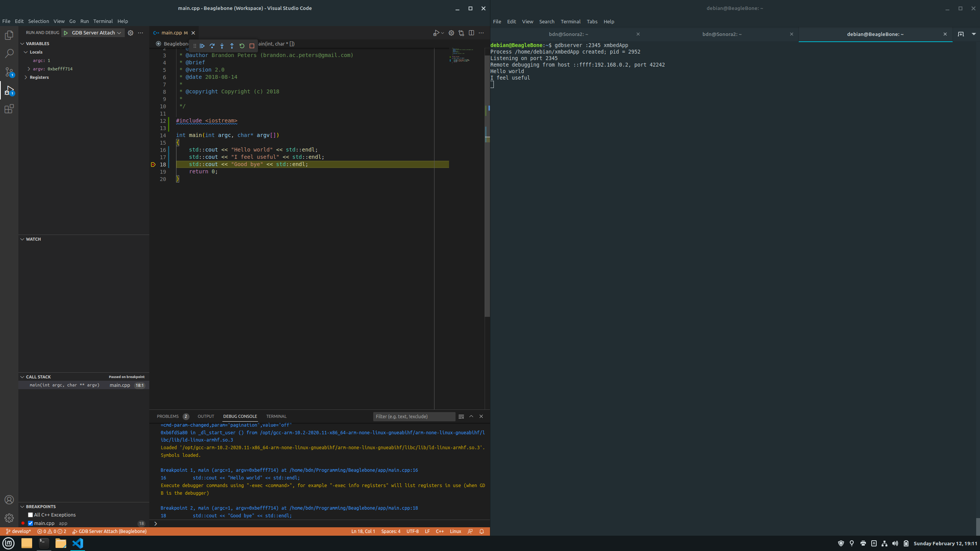Open the Source Control view
Image resolution: width=980 pixels, height=551 pixels.
9,72
